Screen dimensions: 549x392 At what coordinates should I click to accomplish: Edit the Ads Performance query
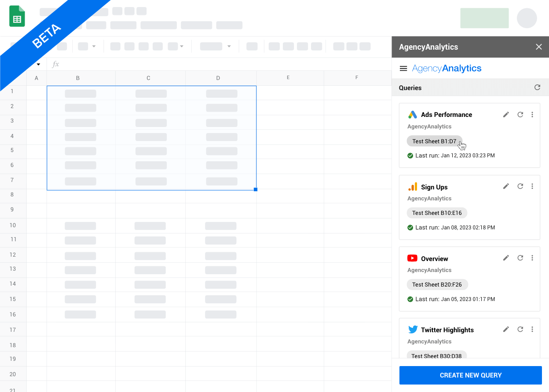pyautogui.click(x=506, y=115)
